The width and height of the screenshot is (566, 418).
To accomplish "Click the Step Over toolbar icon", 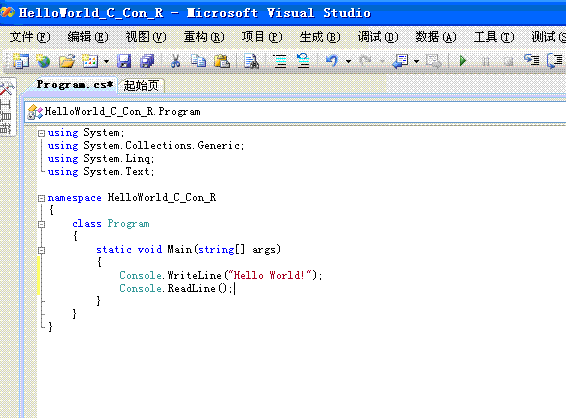I will coord(554,60).
